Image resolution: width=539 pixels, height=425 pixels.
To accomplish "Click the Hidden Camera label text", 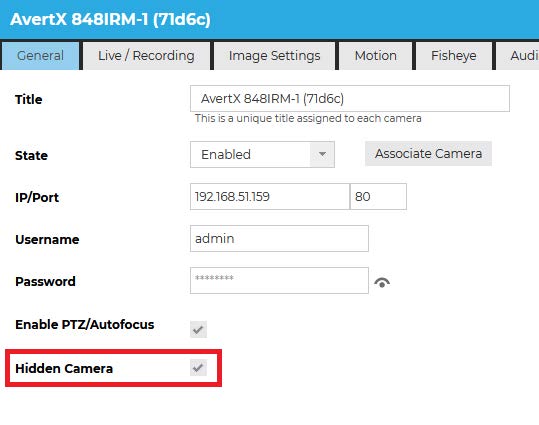I will 64,368.
